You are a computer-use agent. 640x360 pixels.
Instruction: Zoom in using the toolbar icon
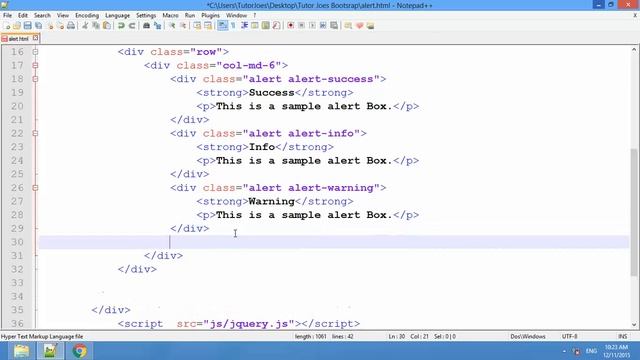[x=172, y=26]
